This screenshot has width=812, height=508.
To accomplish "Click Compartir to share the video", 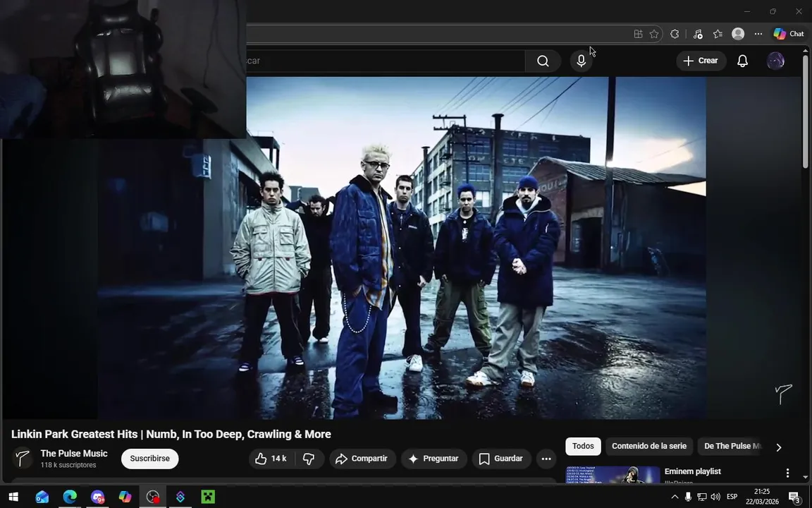I will coord(362,459).
